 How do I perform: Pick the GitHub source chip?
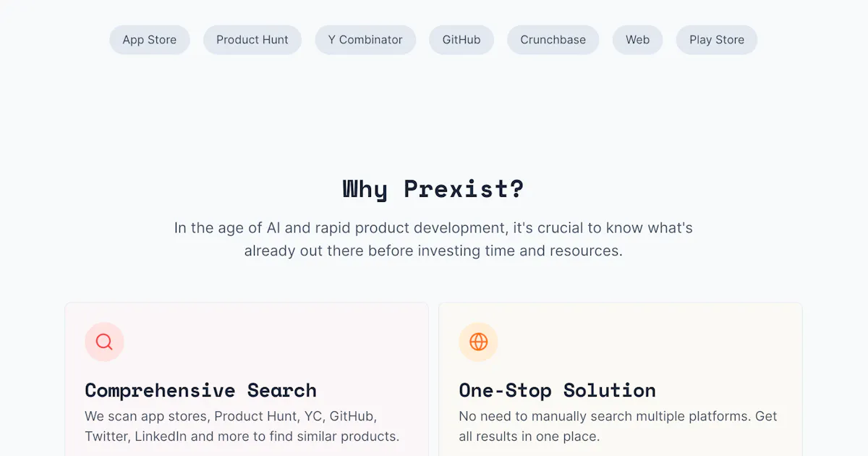[x=461, y=40]
